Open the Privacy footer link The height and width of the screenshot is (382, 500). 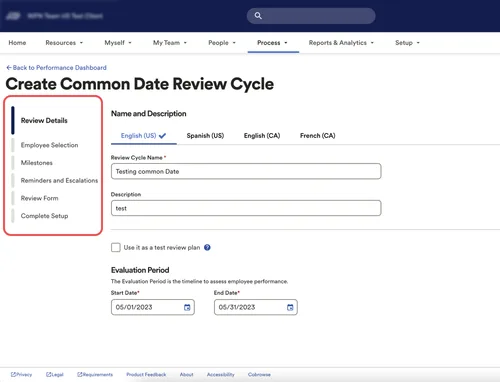[21, 374]
